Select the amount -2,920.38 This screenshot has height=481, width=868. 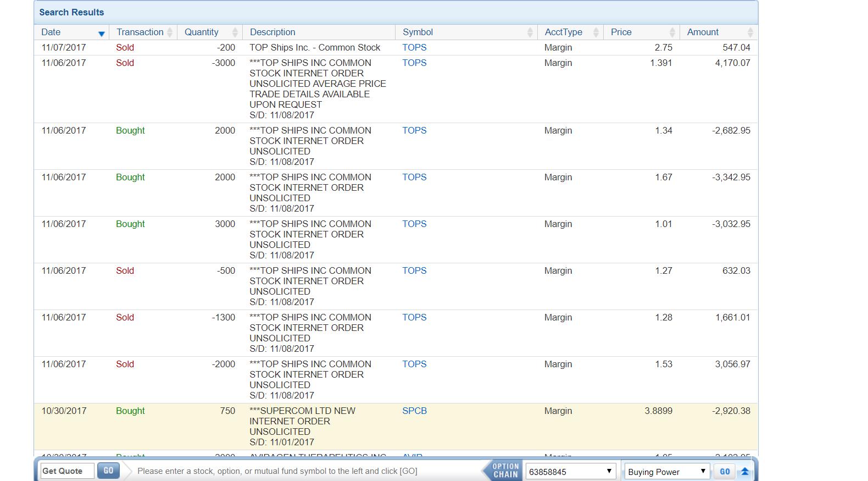(x=731, y=411)
